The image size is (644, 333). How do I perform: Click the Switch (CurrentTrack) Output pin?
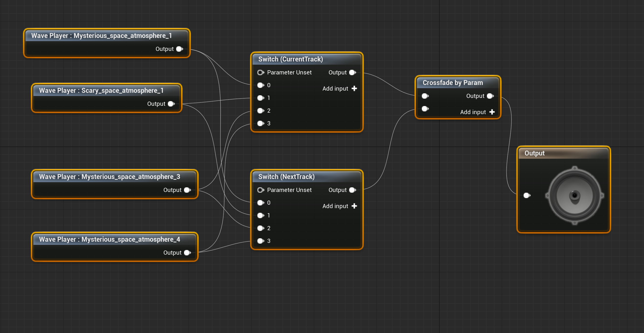(353, 72)
